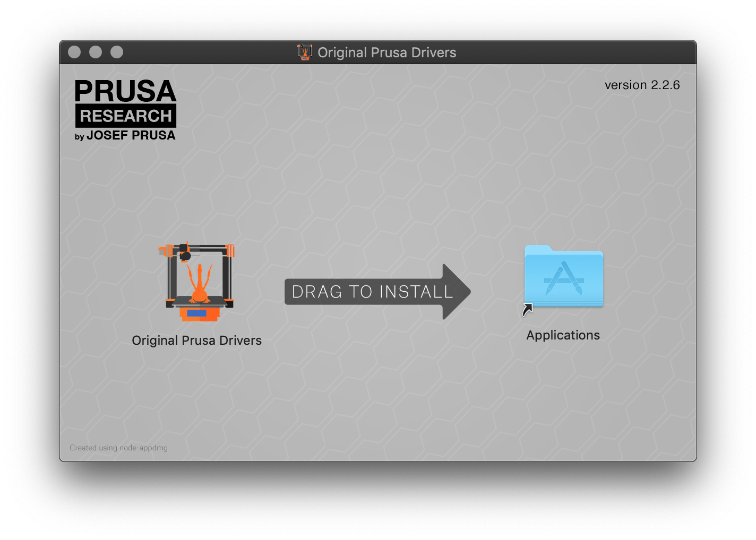Click the Original Prusa Drivers window title
This screenshot has width=756, height=540.
tap(387, 53)
